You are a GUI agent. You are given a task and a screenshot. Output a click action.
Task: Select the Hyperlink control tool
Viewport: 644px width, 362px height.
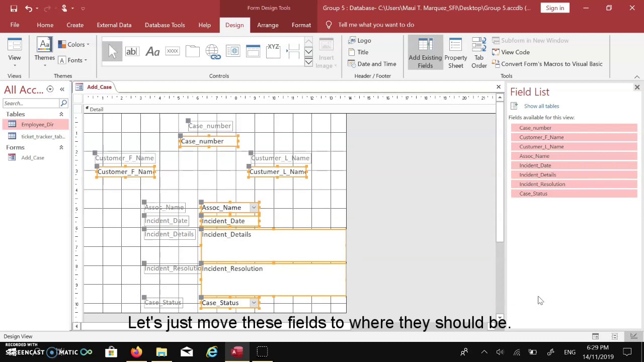212,51
